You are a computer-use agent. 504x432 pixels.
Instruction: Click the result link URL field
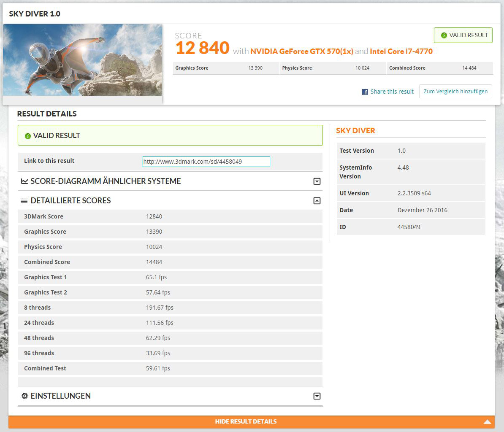coord(206,162)
